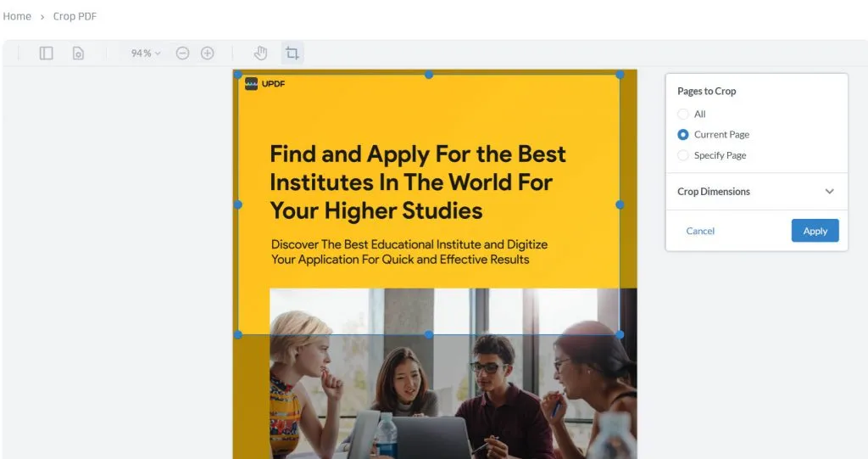
Task: Click the zoom in plus icon
Action: coord(208,53)
